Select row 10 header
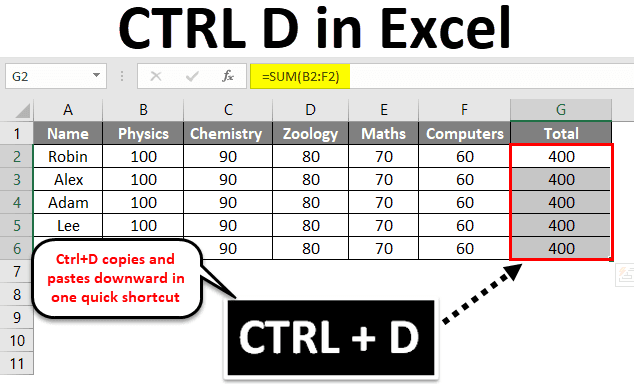 click(x=17, y=341)
